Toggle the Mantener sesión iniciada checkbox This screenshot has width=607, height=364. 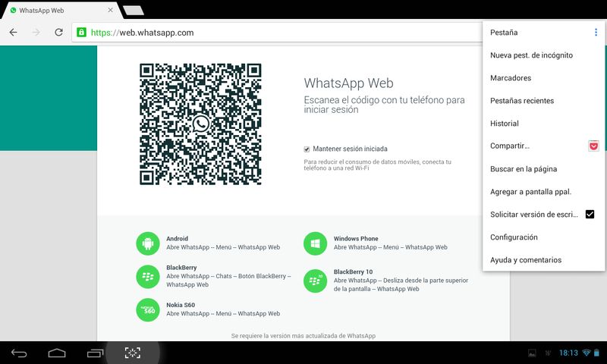(307, 149)
